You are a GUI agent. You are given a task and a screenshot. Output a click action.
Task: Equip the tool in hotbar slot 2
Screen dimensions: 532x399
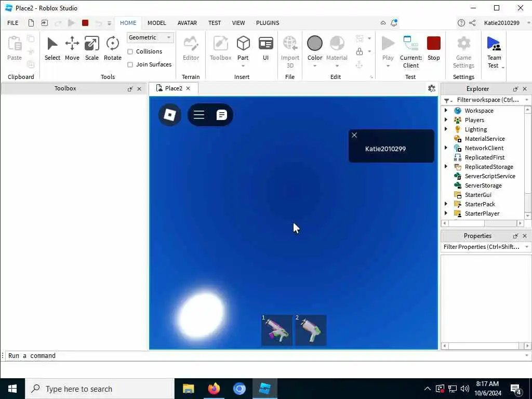click(x=311, y=330)
